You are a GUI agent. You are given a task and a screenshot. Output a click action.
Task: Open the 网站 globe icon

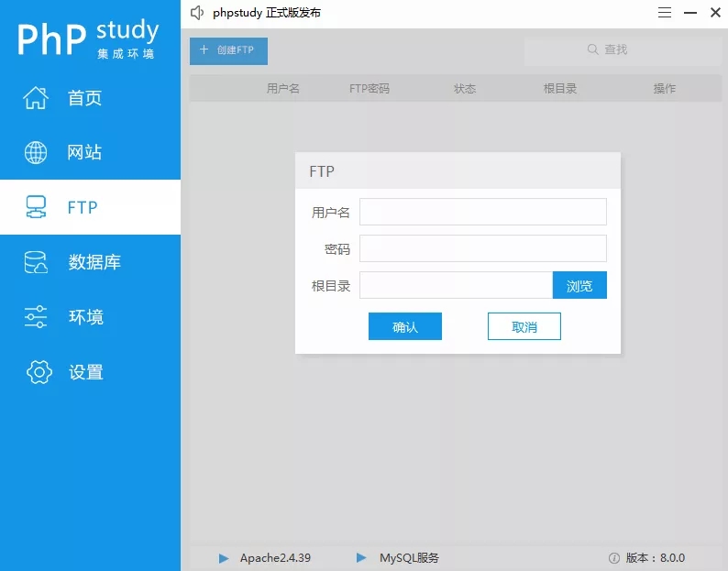[x=36, y=152]
